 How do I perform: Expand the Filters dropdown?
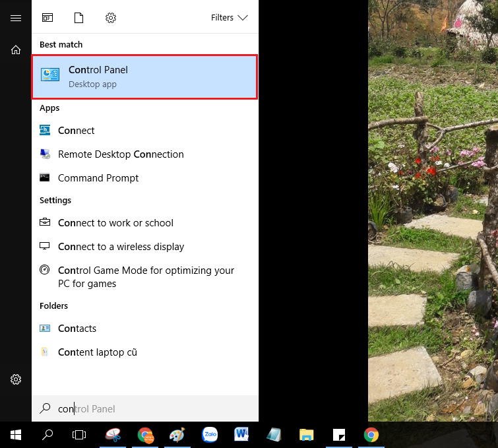[229, 18]
